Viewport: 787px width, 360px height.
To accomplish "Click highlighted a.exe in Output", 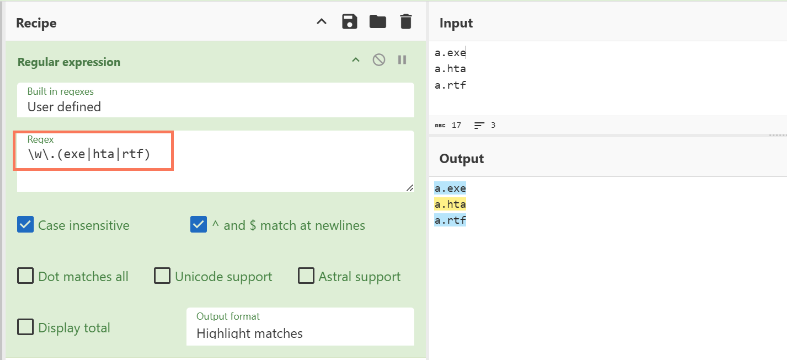I will pos(450,188).
